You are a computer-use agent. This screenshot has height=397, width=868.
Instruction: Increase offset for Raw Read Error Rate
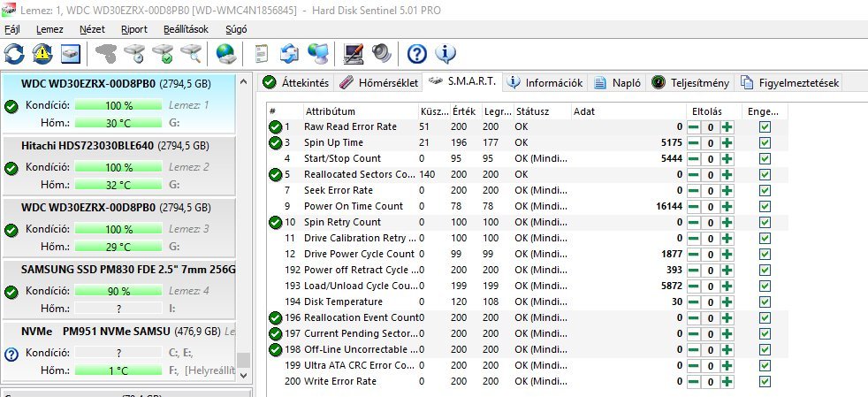pyautogui.click(x=727, y=126)
